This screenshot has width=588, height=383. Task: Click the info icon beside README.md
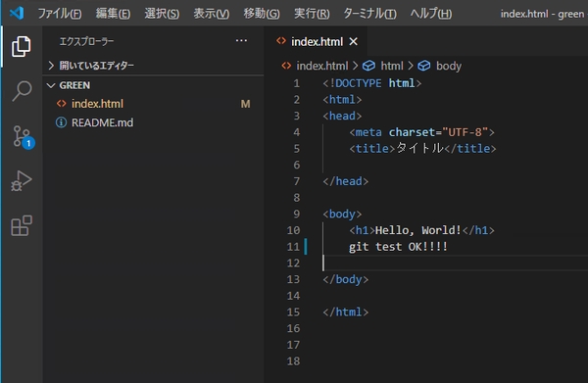click(x=61, y=122)
